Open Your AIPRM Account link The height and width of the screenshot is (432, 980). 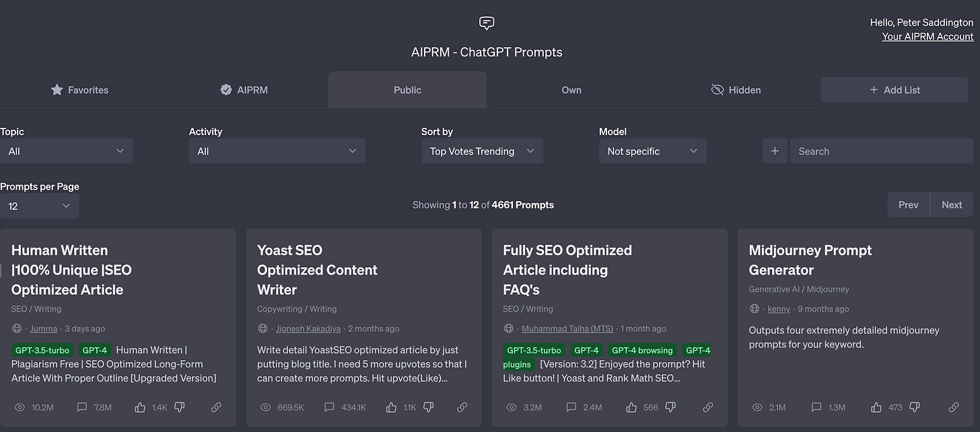click(928, 36)
